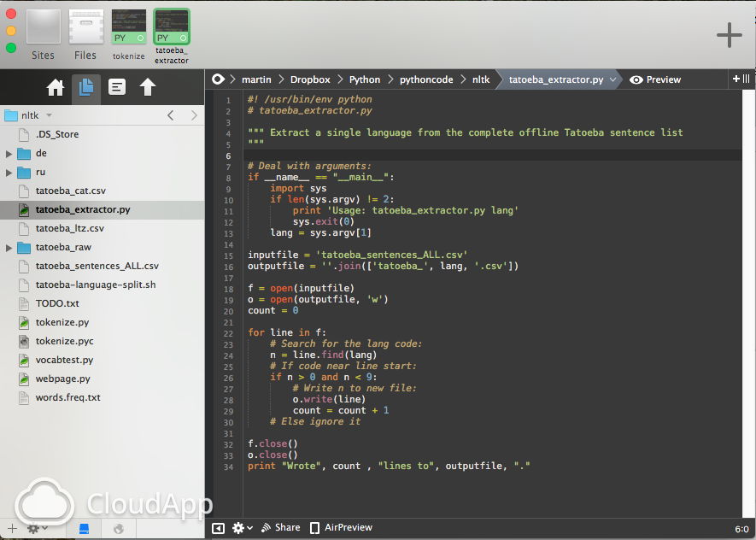Select the files navigator icon
The height and width of the screenshot is (540, 756).
pos(86,88)
